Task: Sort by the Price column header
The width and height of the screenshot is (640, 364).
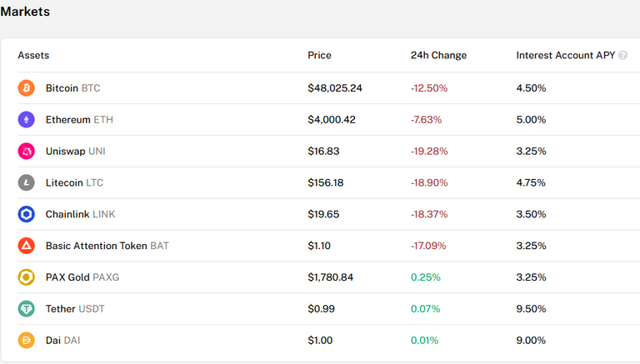Action: [x=319, y=55]
